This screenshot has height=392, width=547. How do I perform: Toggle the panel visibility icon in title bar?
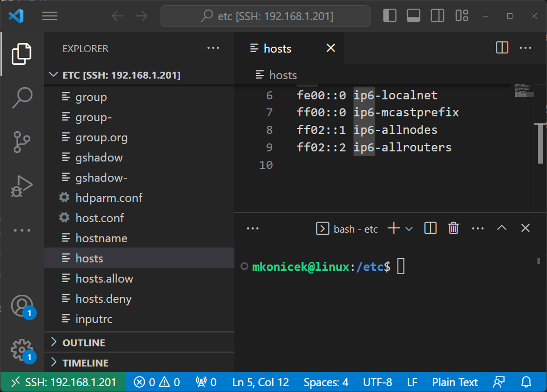pyautogui.click(x=413, y=15)
